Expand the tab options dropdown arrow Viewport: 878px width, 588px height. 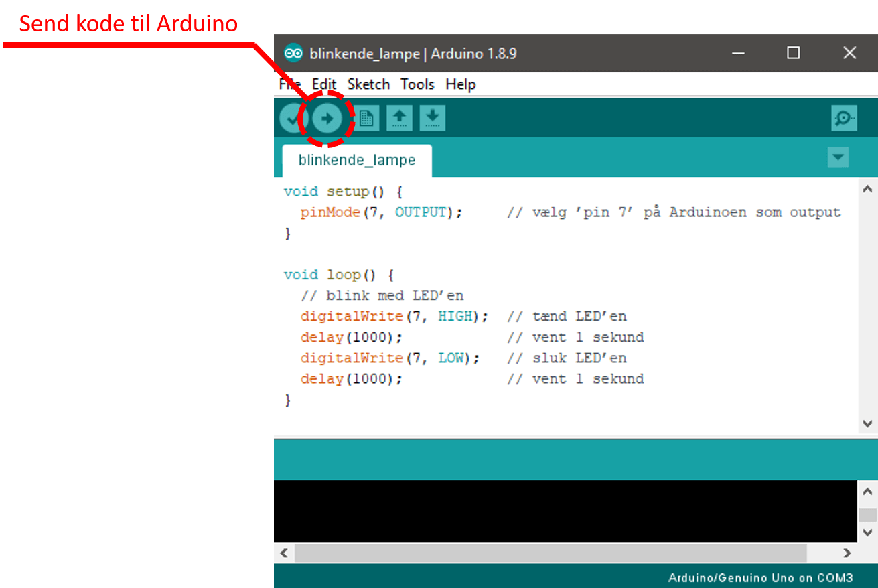838,158
